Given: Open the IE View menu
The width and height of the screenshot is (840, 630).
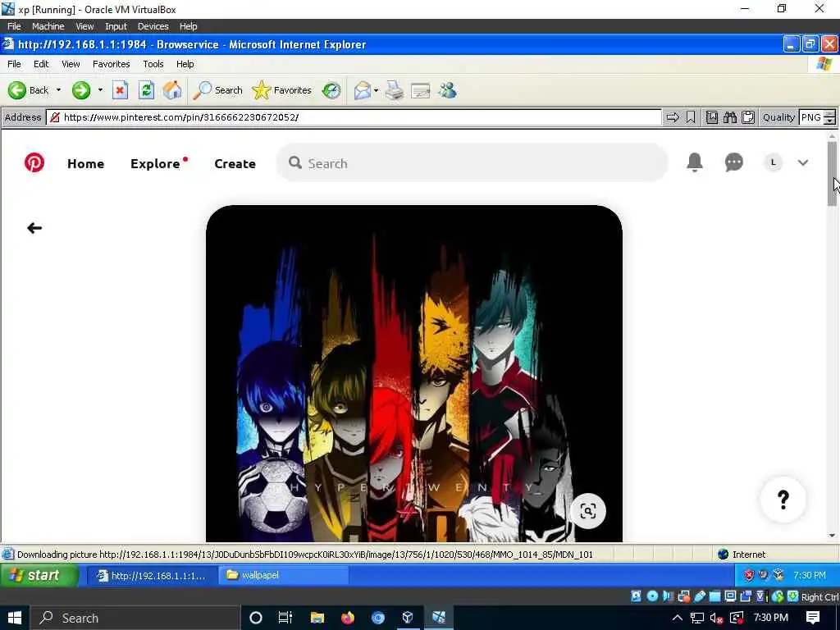Looking at the screenshot, I should click(71, 64).
